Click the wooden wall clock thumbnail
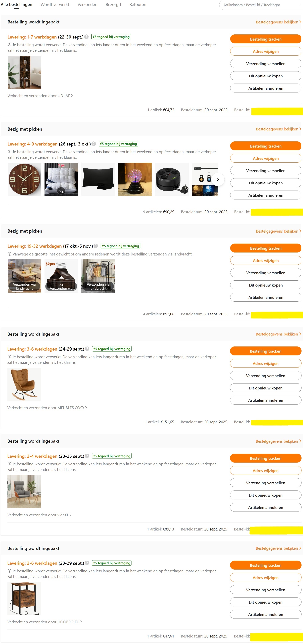 click(24, 179)
